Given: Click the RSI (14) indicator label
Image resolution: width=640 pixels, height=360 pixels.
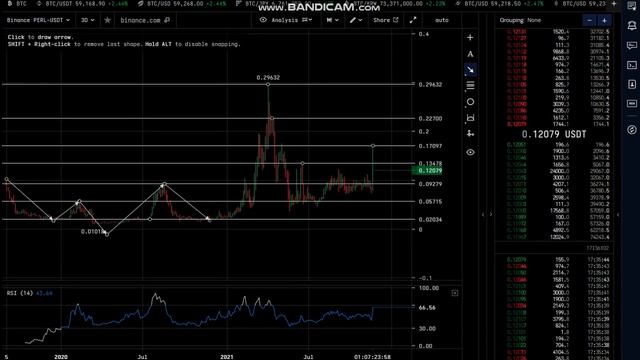Looking at the screenshot, I should coord(20,293).
